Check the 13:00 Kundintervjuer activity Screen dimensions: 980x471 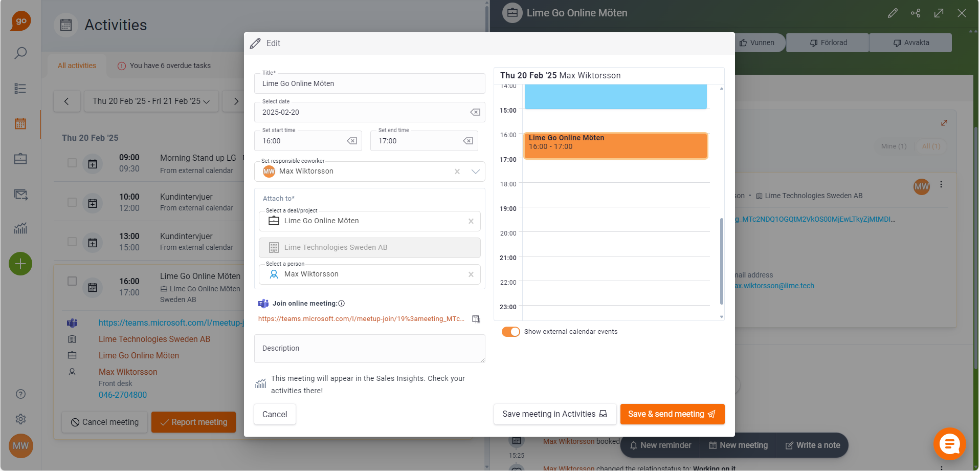pos(72,242)
